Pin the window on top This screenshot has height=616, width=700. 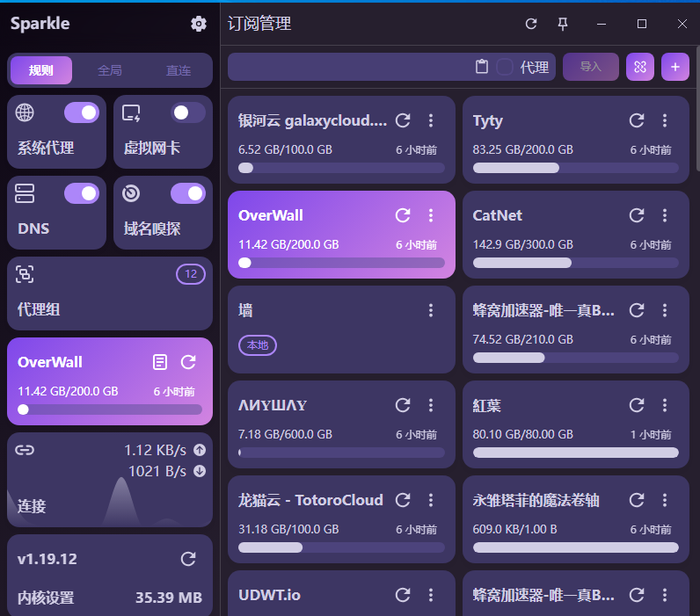coord(563,24)
